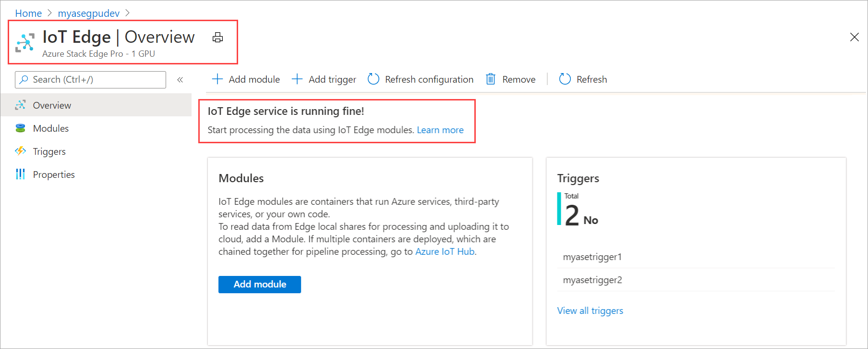Follow the Azure IoT Hub link

tap(445, 252)
